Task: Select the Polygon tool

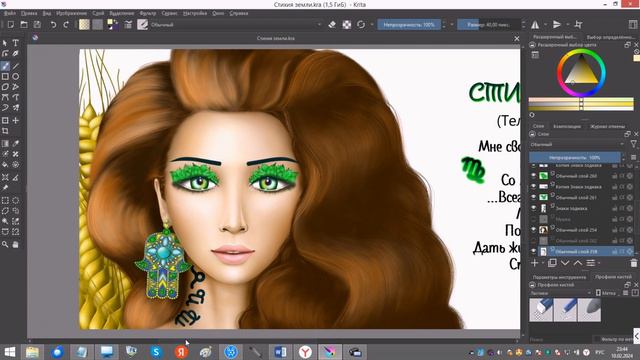Action: click(x=5, y=87)
